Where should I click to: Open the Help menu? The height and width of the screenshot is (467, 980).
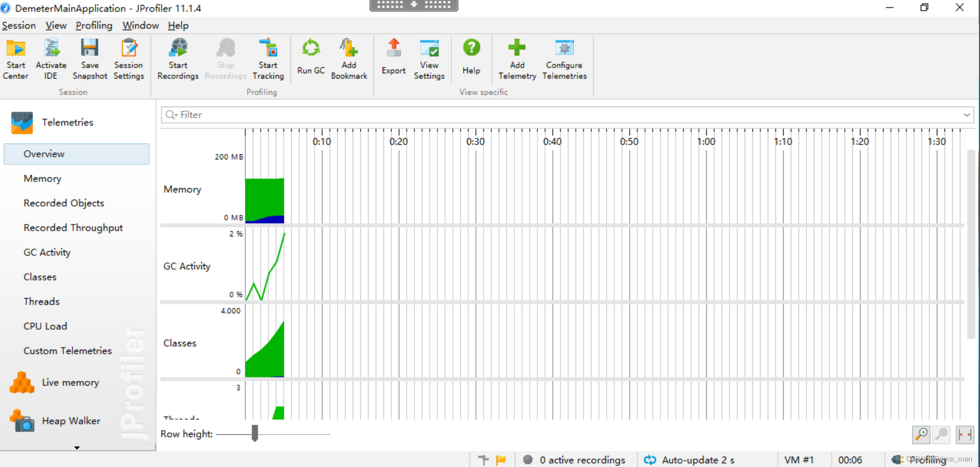tap(178, 26)
